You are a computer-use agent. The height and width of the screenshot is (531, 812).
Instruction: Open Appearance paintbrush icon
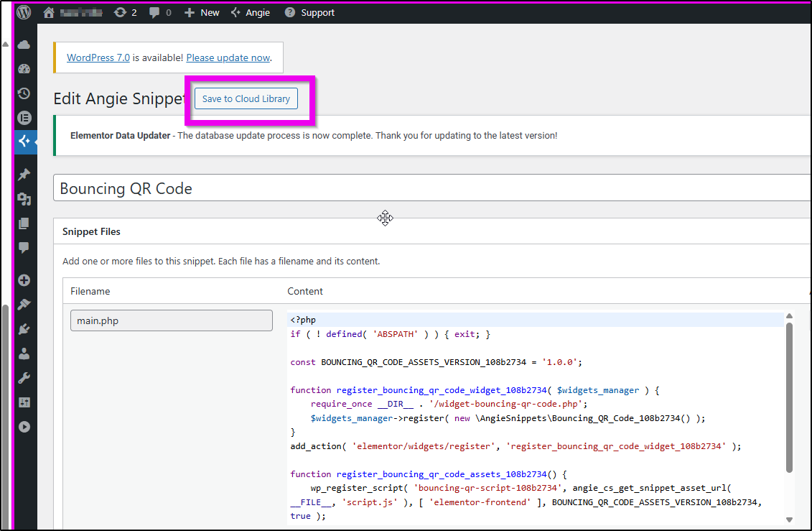tap(24, 305)
